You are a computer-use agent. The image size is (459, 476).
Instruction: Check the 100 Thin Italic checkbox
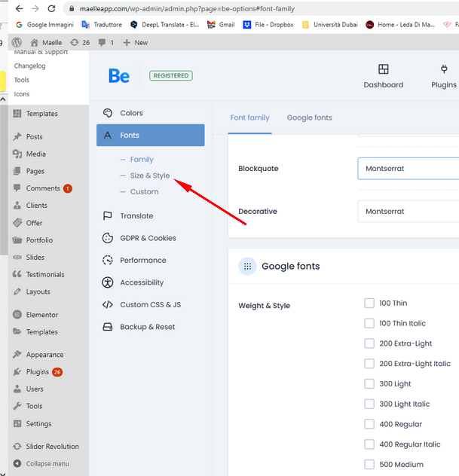(369, 323)
